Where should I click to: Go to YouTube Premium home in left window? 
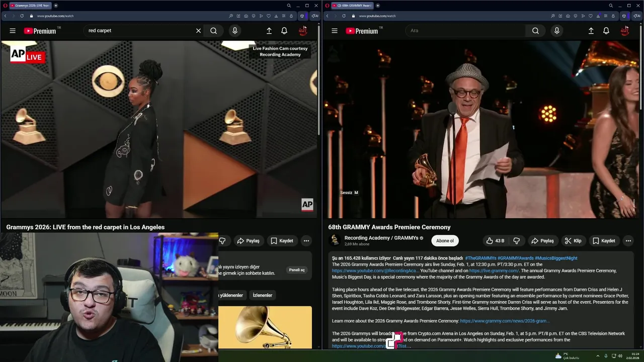tap(41, 31)
